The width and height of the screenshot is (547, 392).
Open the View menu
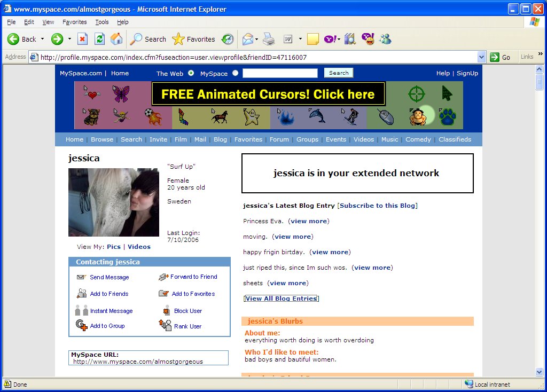[x=48, y=22]
